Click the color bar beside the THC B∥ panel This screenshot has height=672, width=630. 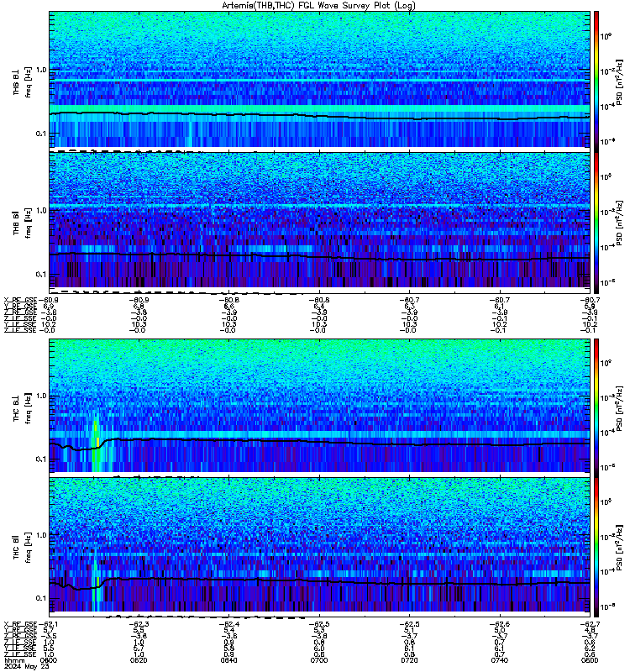pos(596,547)
